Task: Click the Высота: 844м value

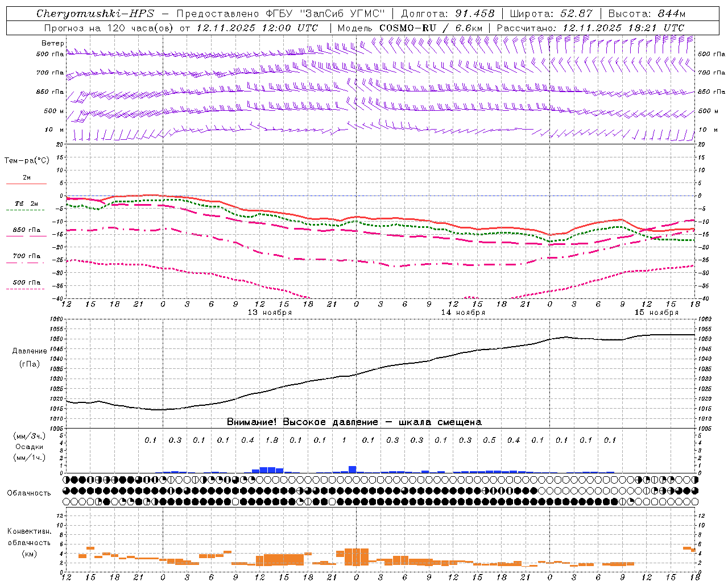Action: click(x=647, y=14)
